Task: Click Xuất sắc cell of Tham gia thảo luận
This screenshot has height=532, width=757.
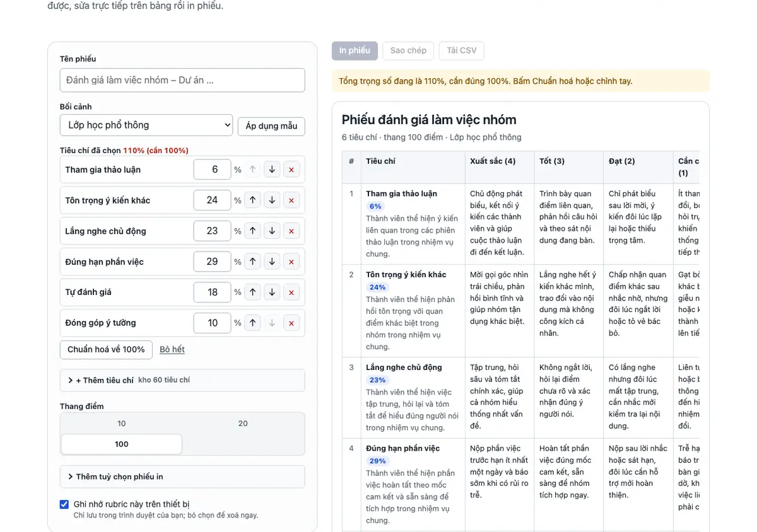Action: click(500, 224)
